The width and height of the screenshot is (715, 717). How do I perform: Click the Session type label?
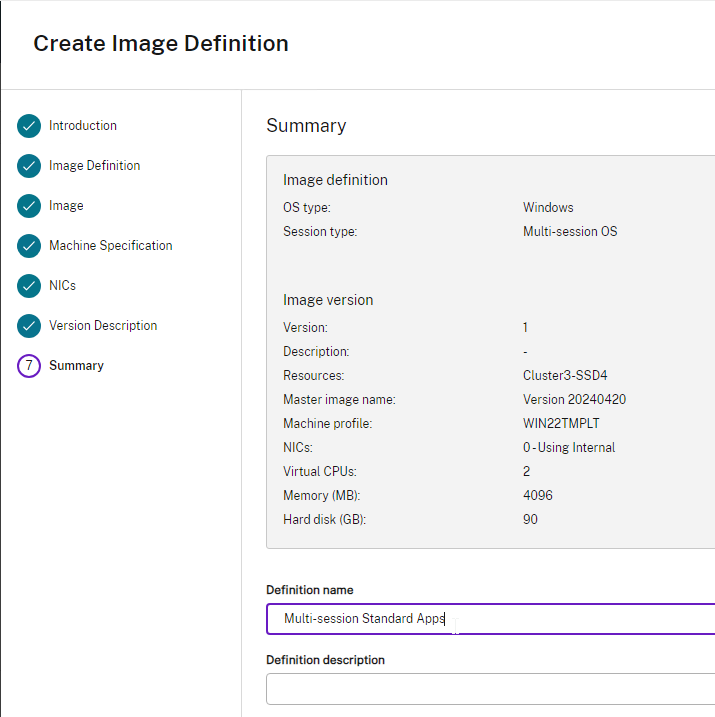[320, 231]
